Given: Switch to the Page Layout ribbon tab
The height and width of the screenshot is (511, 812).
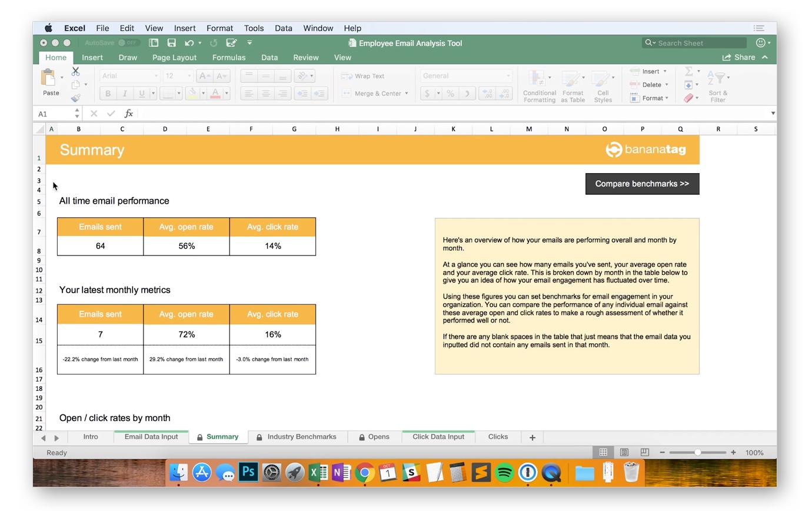Looking at the screenshot, I should 174,58.
